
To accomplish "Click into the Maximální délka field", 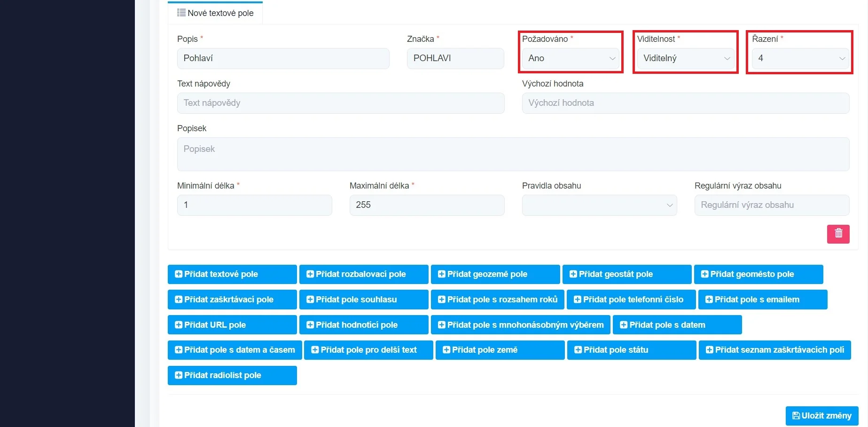I will [427, 205].
